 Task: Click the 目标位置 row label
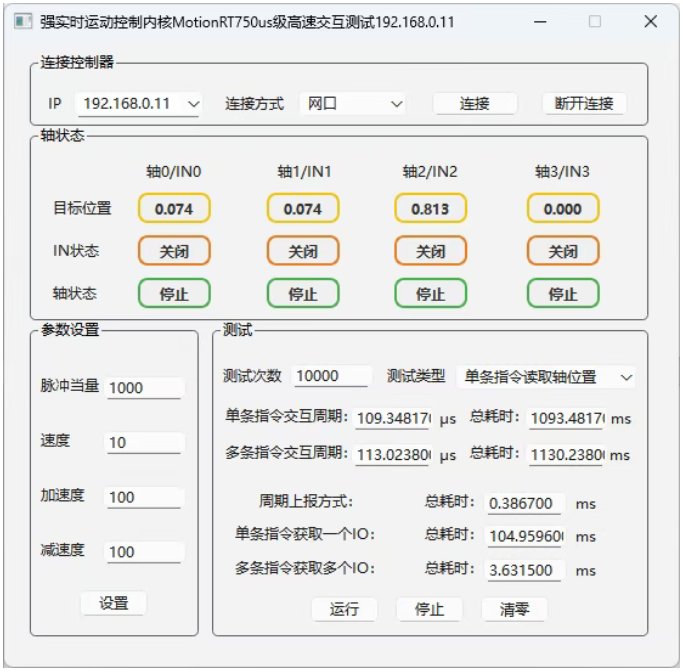point(82,208)
